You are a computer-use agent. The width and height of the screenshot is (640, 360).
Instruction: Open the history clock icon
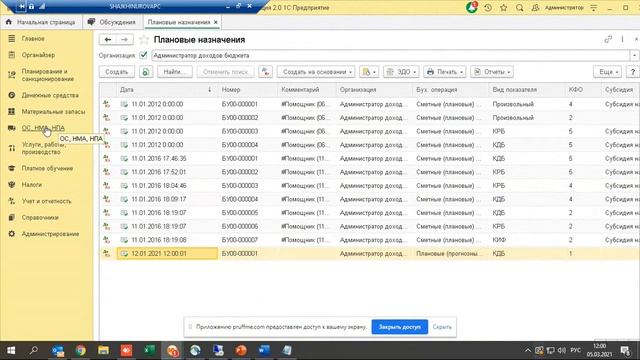pos(488,7)
